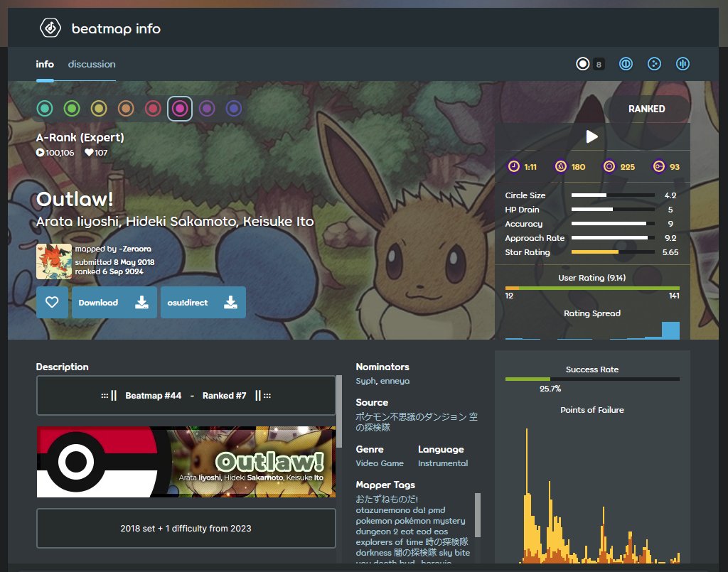Click the RANKED status badge

coord(646,109)
